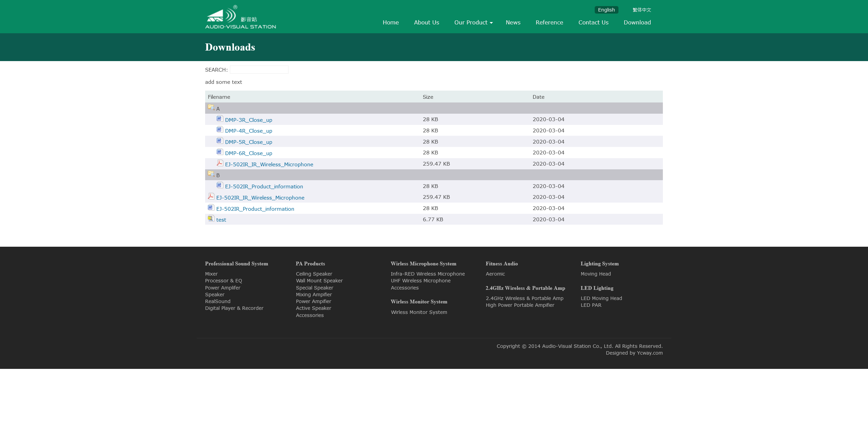Viewport: 868px width, 432px height.
Task: Open folder B icon
Action: [x=211, y=174]
